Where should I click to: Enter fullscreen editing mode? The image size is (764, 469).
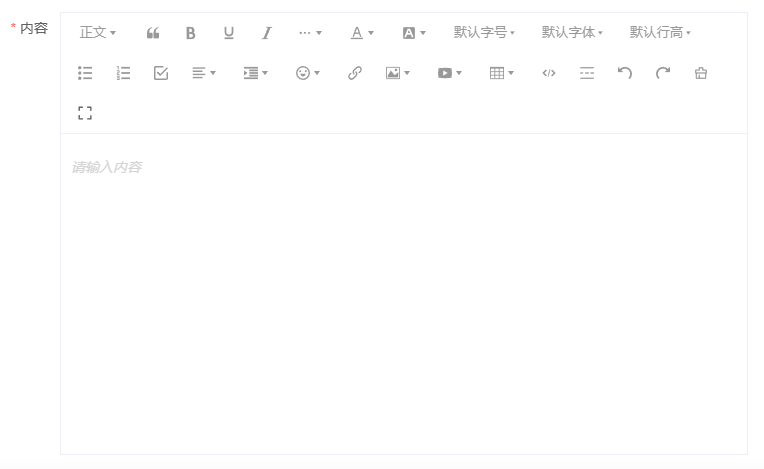[x=85, y=113]
